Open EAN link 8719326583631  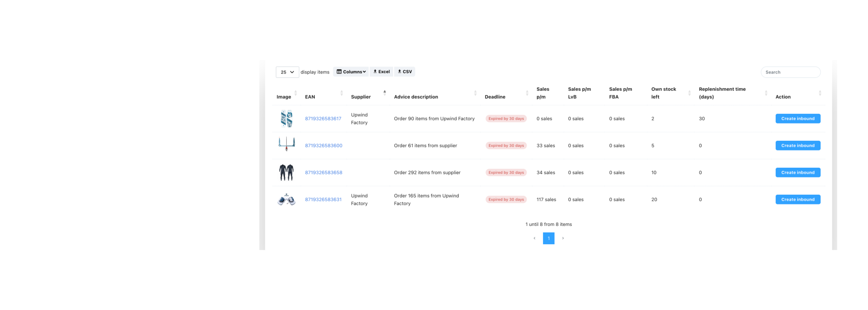tap(323, 199)
